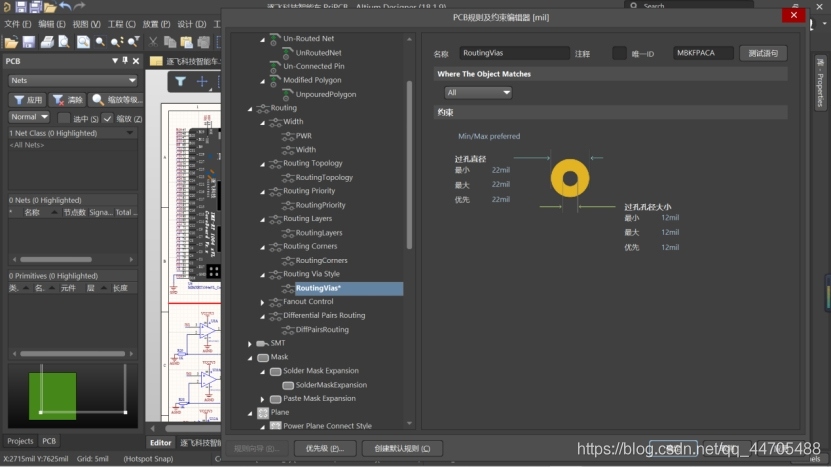Click the Fit Document zoom icon
Screen dimensions: 831x468
(83, 42)
